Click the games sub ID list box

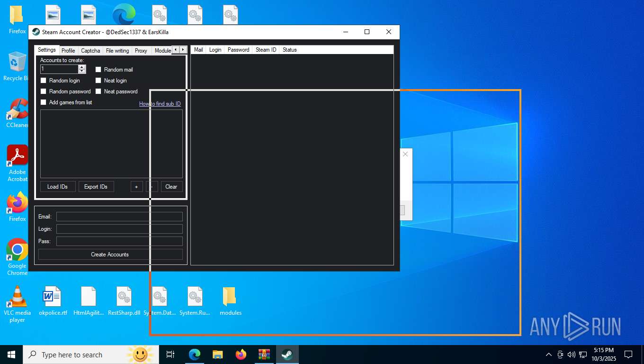pyautogui.click(x=111, y=144)
